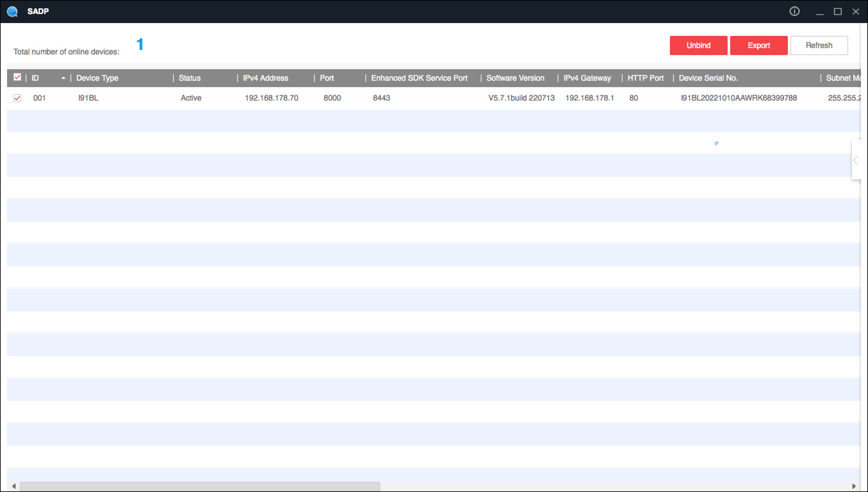Open the info icon in title bar

coord(794,12)
